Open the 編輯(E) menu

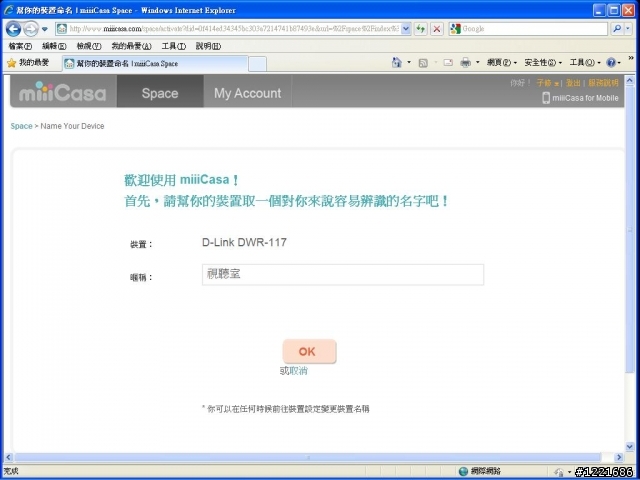click(x=54, y=46)
